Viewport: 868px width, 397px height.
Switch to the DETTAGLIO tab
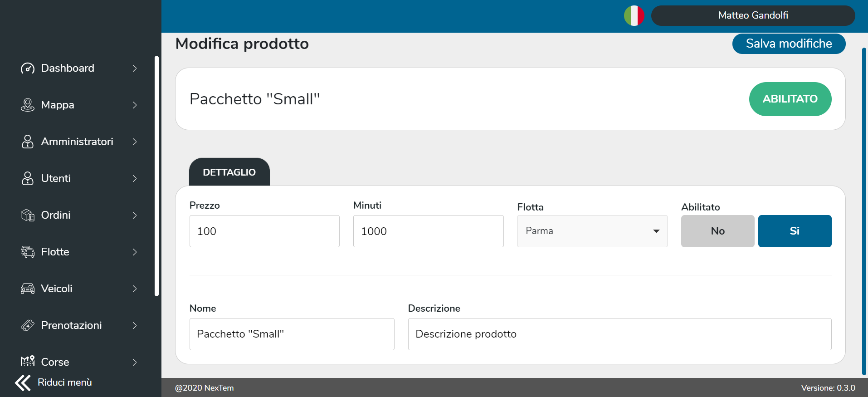(x=229, y=172)
